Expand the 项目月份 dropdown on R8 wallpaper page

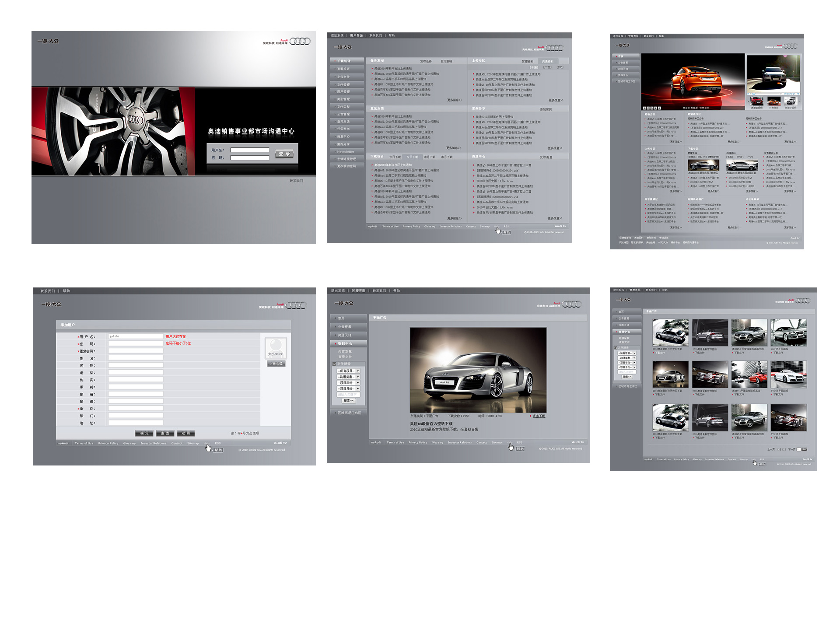[348, 388]
